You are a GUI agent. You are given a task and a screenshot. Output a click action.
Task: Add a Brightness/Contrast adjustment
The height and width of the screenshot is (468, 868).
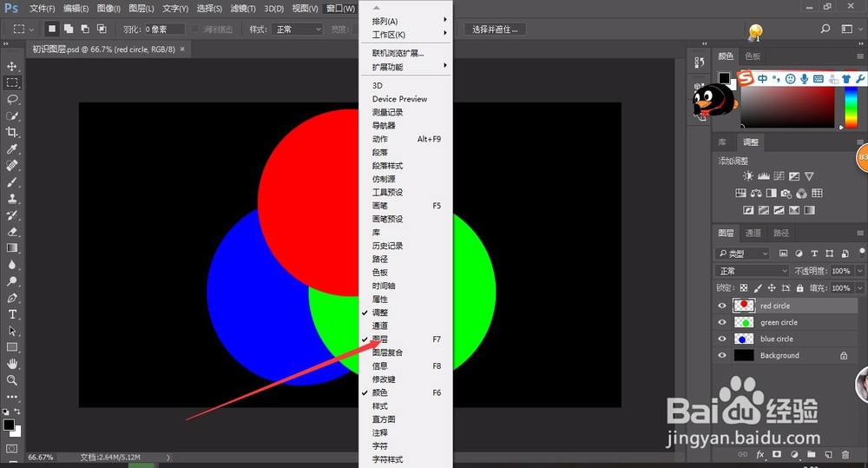tap(748, 176)
